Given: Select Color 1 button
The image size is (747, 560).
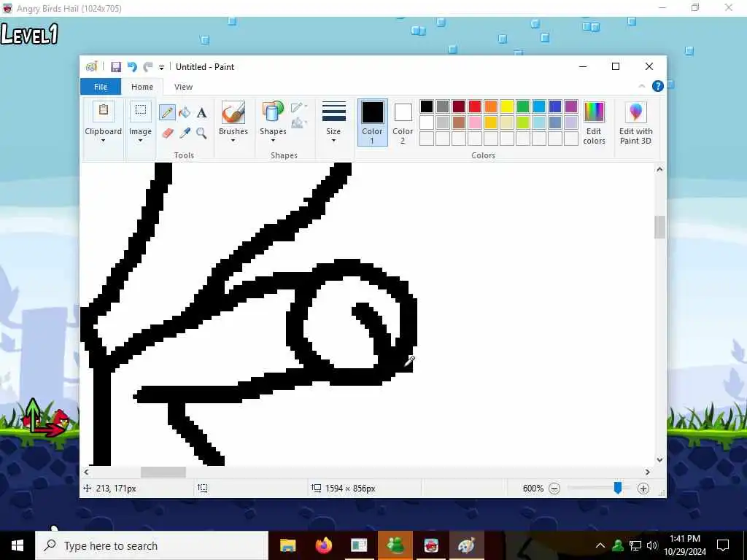Looking at the screenshot, I should coord(372,122).
